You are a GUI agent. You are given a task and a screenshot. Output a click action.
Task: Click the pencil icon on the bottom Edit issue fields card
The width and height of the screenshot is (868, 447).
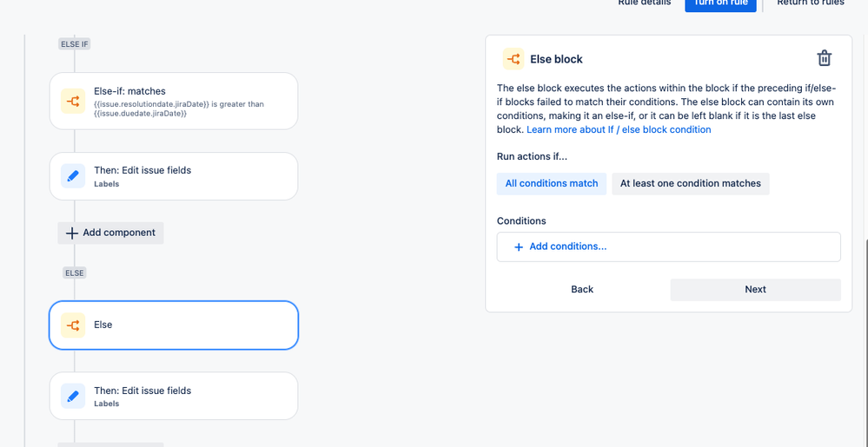point(73,396)
